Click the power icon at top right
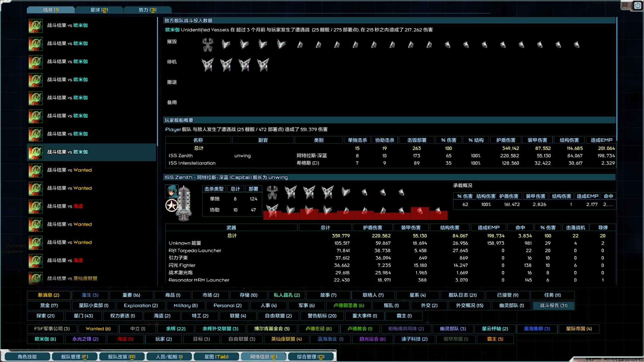The image size is (644, 362). (637, 5)
